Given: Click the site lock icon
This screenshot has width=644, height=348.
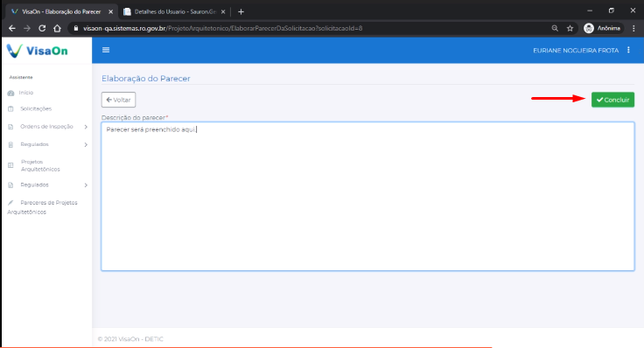Looking at the screenshot, I should pyautogui.click(x=75, y=28).
